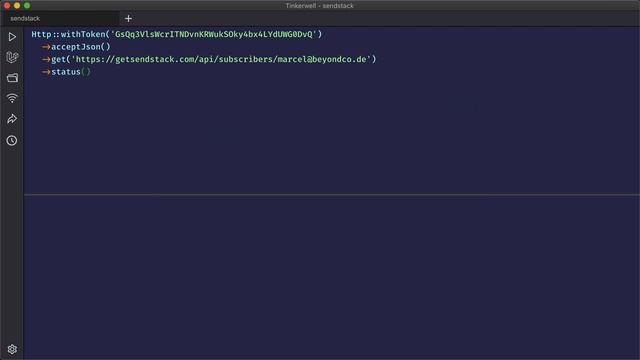Click the empty output pane
The width and height of the screenshot is (640, 360).
point(331,278)
